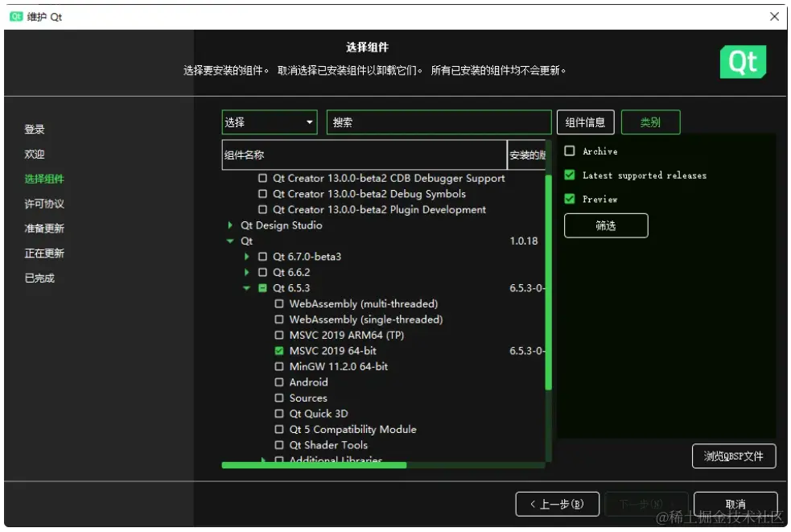Screen dimensions: 791x532
Task: Click the horizontal scrollbar under component tree
Action: tap(314, 465)
